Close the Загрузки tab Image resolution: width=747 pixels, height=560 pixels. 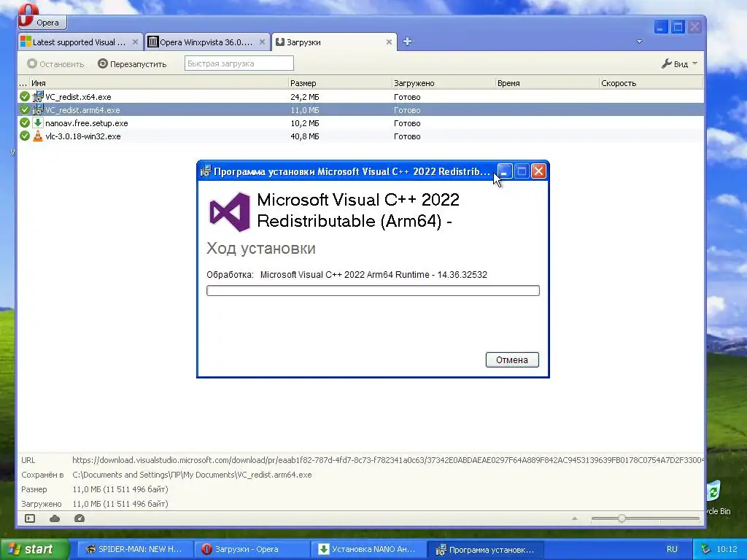pyautogui.click(x=389, y=42)
